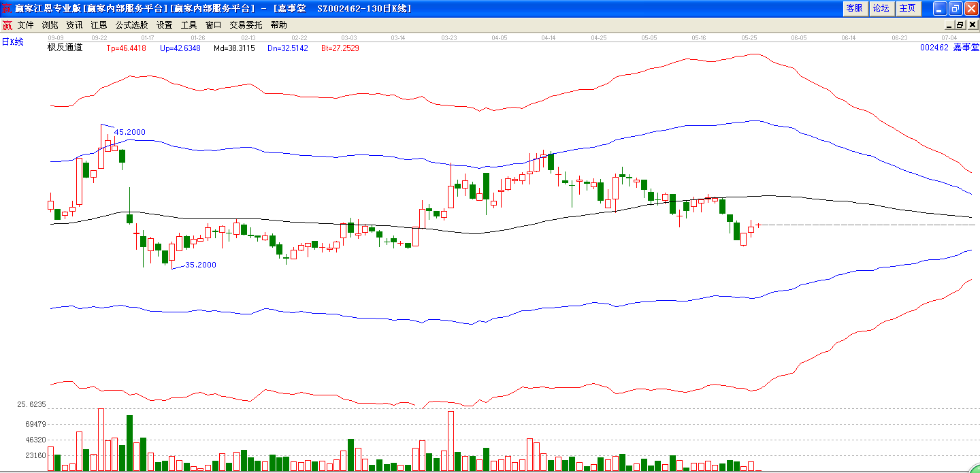Click the 35.2000 low price label
980x473 pixels.
(201, 265)
